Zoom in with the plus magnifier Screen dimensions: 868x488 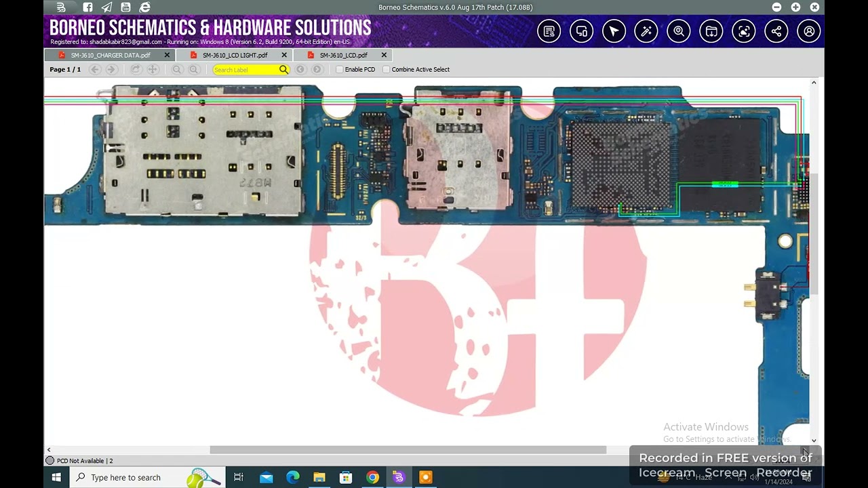[194, 69]
